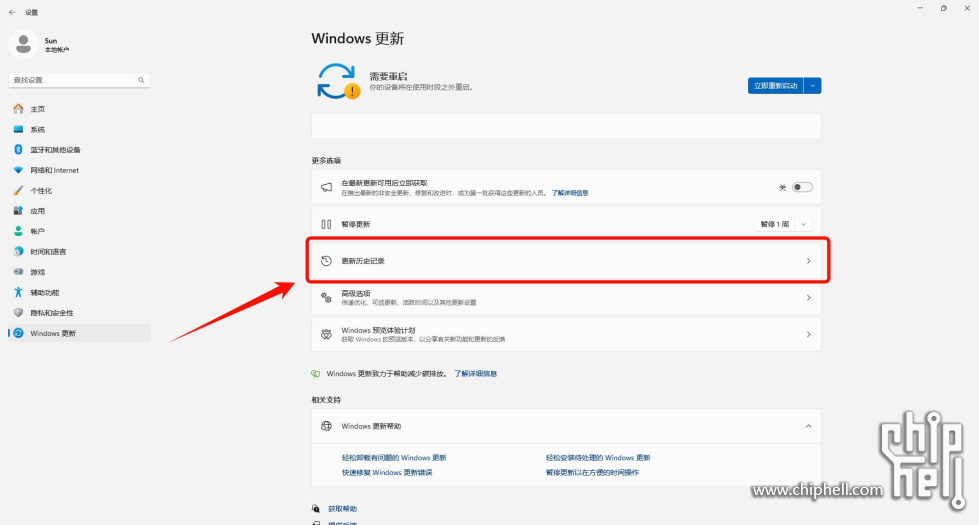The width and height of the screenshot is (979, 525).
Task: Click the large update sync status icon
Action: point(338,81)
